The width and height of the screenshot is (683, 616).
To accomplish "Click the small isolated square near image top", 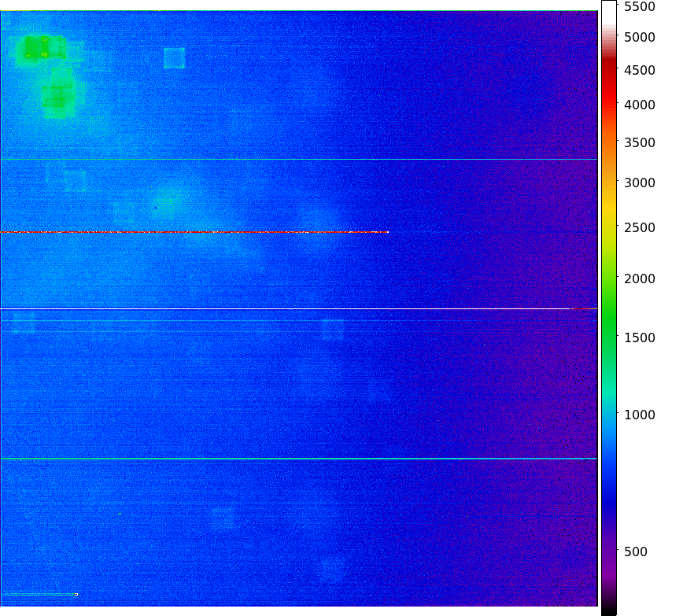I will (x=174, y=57).
